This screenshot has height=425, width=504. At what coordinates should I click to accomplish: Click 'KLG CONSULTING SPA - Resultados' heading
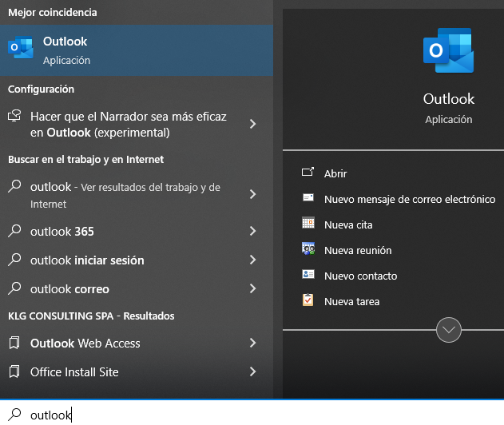point(91,316)
